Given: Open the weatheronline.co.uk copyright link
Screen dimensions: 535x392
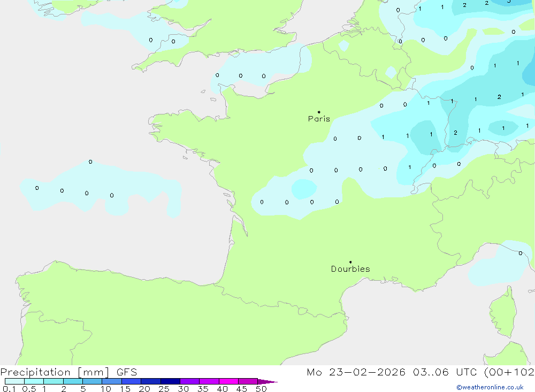Looking at the screenshot, I should pos(490,387).
